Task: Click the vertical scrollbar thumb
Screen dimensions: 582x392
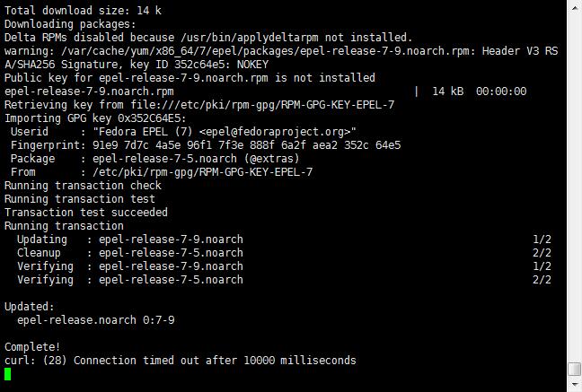Action: (575, 369)
